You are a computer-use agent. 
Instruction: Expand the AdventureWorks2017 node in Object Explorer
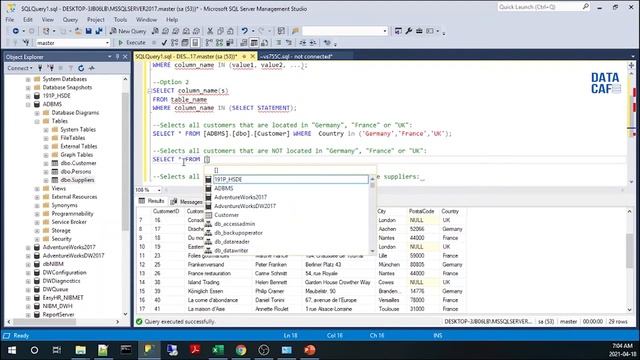click(x=28, y=247)
